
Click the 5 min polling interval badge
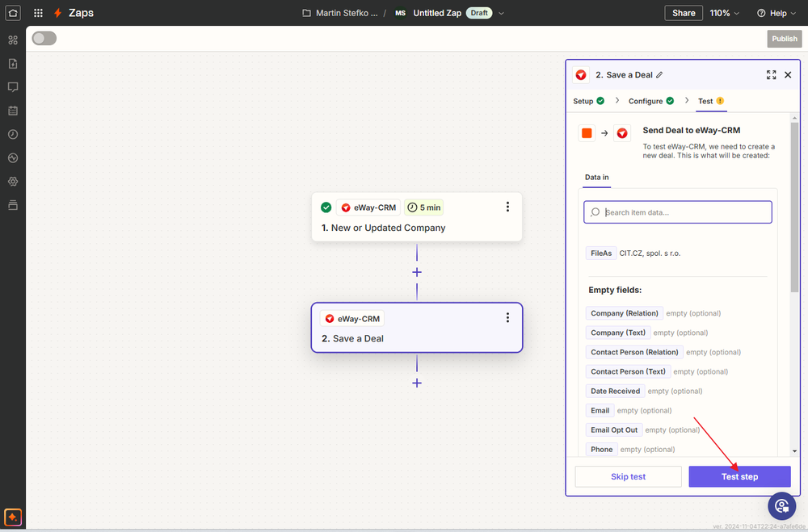coord(423,207)
